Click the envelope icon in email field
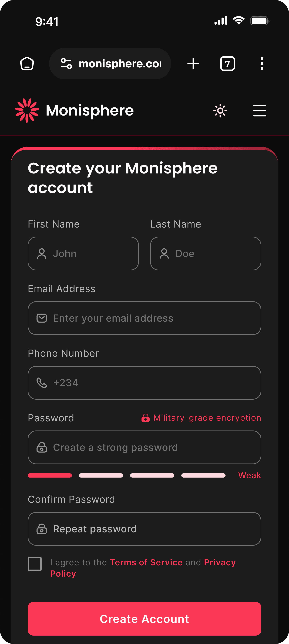289x644 pixels. [42, 318]
